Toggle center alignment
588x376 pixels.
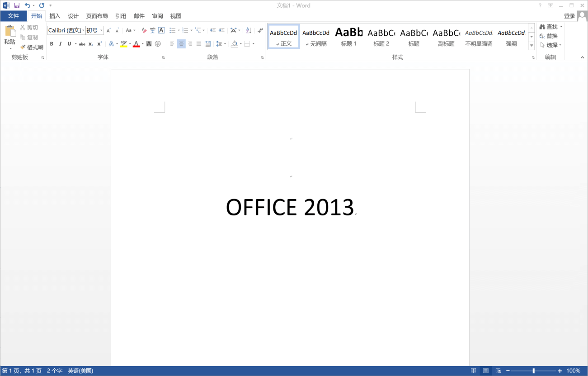[x=181, y=44]
